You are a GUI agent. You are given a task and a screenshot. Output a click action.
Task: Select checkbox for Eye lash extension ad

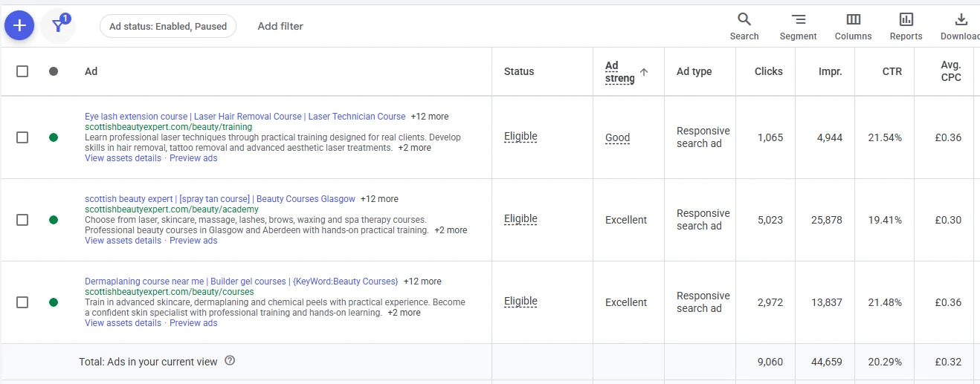click(22, 137)
